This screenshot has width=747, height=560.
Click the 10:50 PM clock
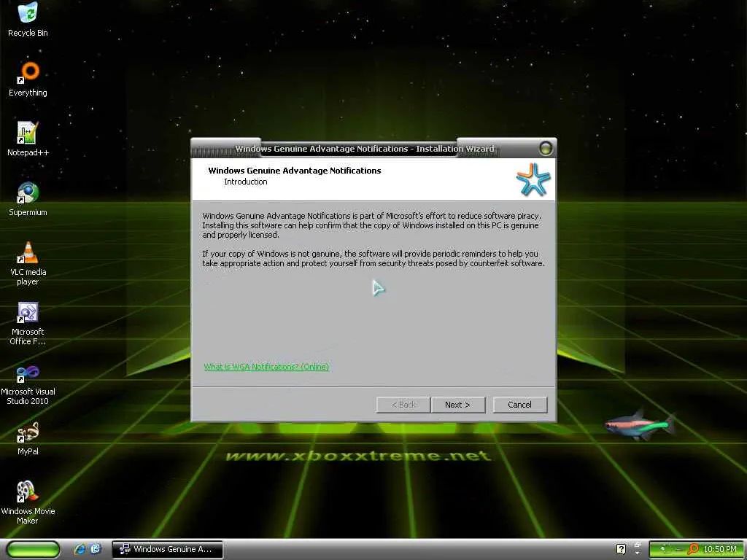click(720, 550)
